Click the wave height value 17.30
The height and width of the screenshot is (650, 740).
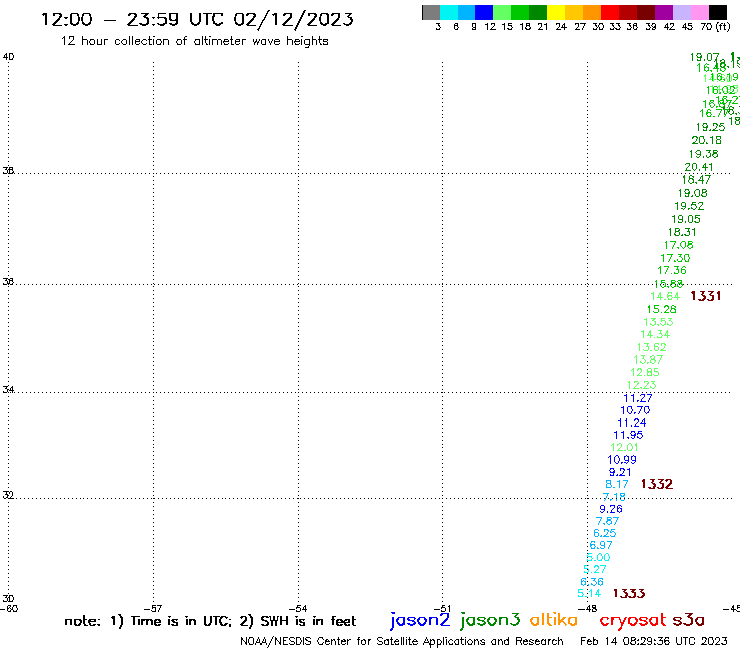(675, 258)
